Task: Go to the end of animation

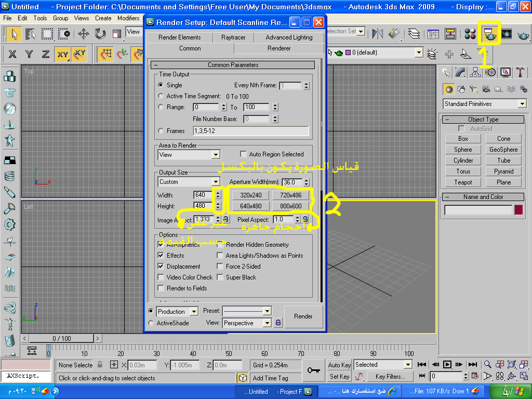Action: click(x=473, y=364)
